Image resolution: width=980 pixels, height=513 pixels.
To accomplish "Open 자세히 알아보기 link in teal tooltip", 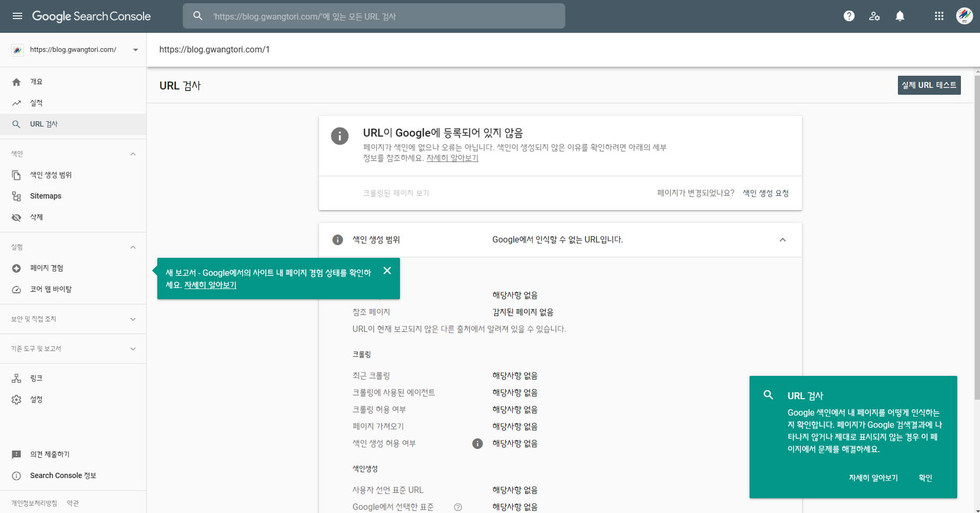I will [x=210, y=285].
